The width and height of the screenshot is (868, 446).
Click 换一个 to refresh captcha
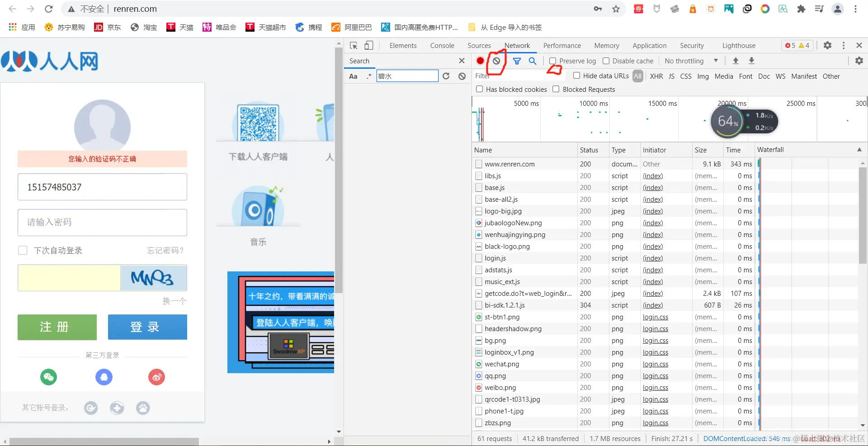click(175, 301)
